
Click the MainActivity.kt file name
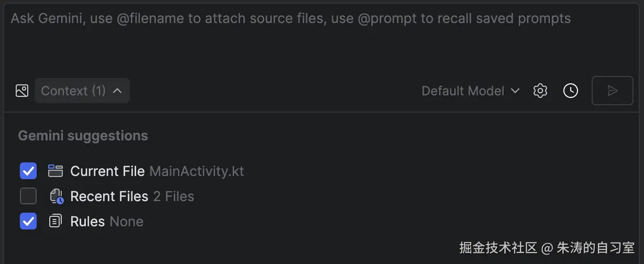tap(196, 171)
